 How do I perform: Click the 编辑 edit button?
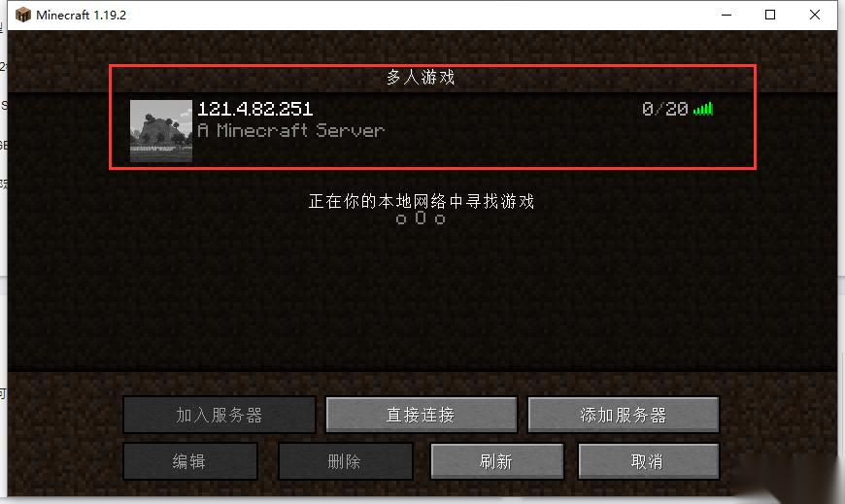(190, 461)
